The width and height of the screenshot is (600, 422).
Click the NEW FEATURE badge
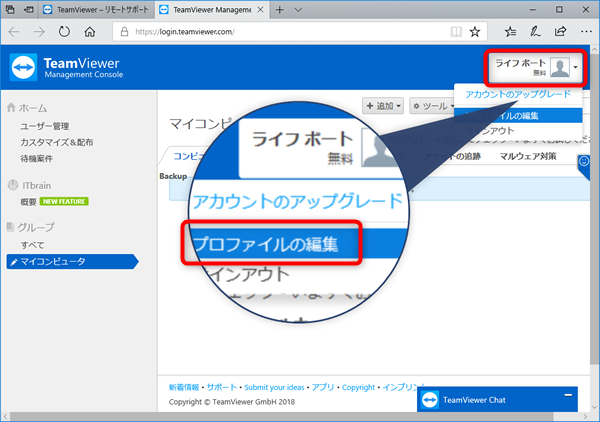click(x=64, y=201)
